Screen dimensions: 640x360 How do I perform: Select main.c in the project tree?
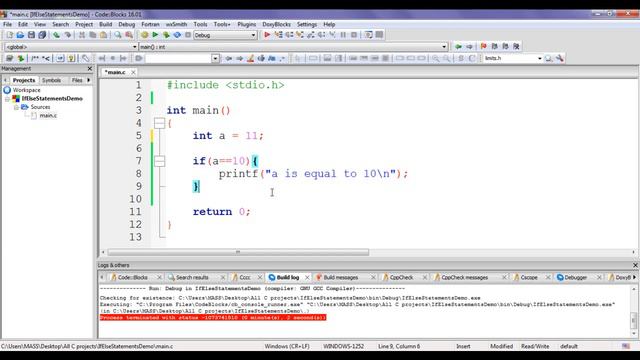[x=48, y=116]
